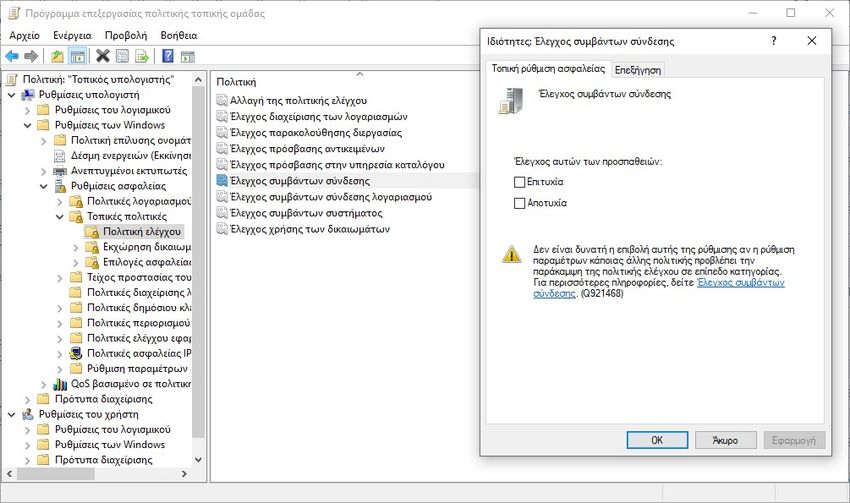Click the printer icon of Ανεπτυγμένοι εκτυπωτές
The width and height of the screenshot is (850, 503).
60,171
